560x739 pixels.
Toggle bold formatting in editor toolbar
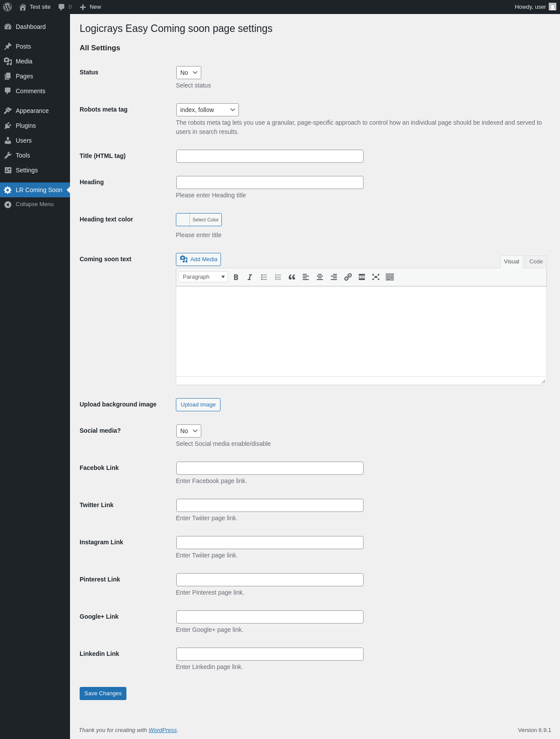click(236, 277)
